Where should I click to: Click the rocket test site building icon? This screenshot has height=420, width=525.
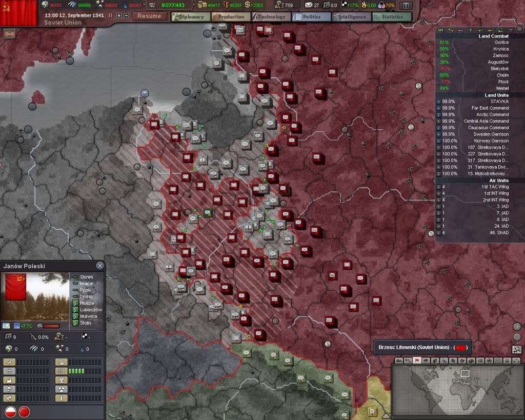[x=62, y=398]
